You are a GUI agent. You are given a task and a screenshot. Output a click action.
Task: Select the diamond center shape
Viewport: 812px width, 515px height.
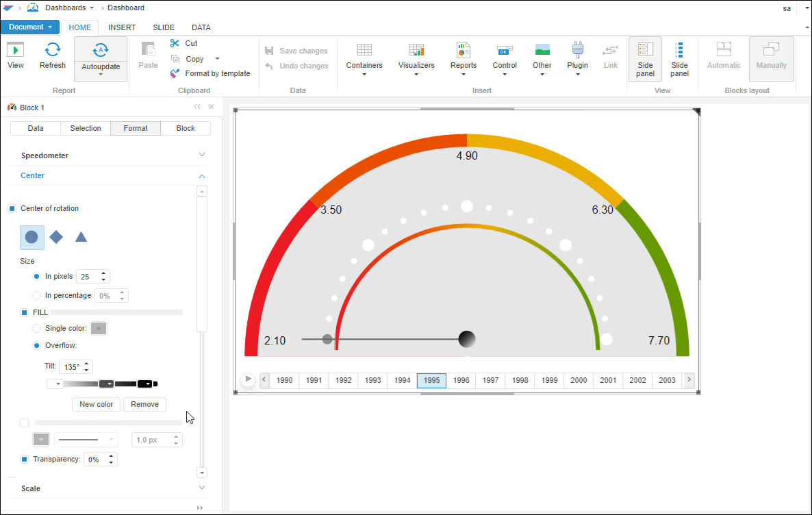56,237
